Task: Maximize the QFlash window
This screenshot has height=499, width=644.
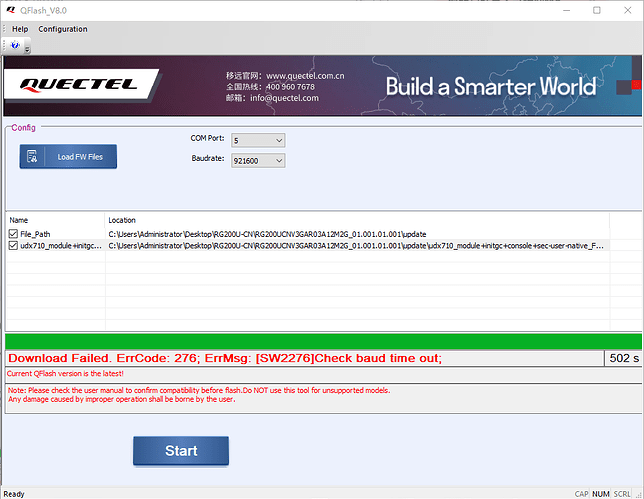Action: click(x=597, y=10)
